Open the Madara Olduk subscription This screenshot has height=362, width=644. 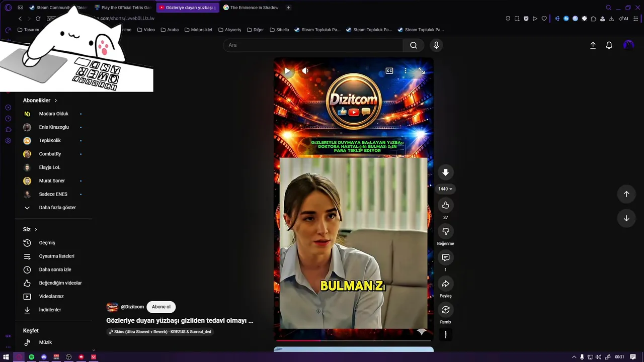(53, 114)
